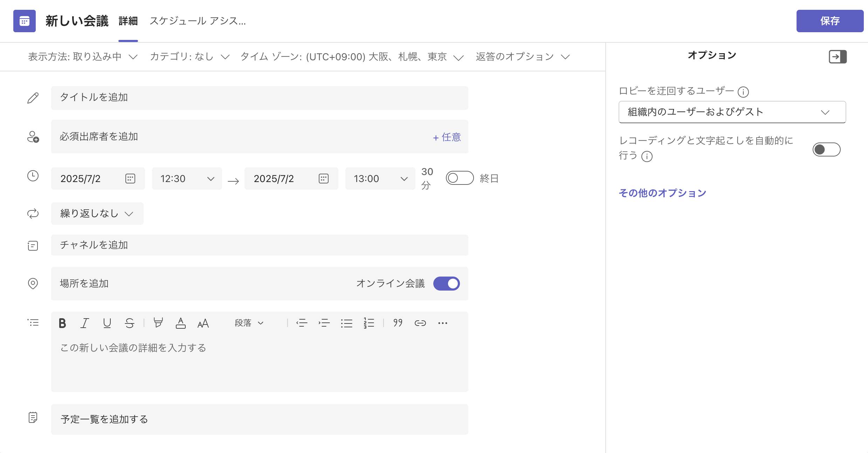Screen dimensions: 868x453
Task: Expand the 段落 paragraph style dropdown
Action: click(249, 323)
